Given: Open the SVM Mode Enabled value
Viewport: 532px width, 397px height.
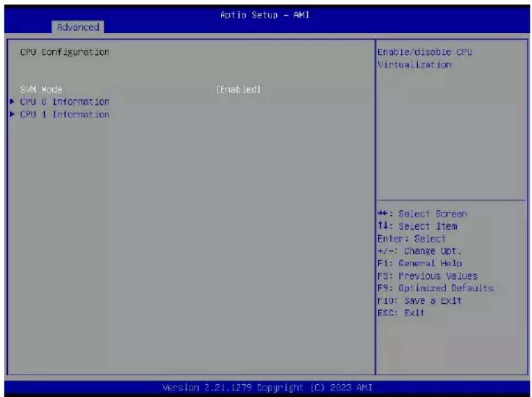Looking at the screenshot, I should click(239, 90).
